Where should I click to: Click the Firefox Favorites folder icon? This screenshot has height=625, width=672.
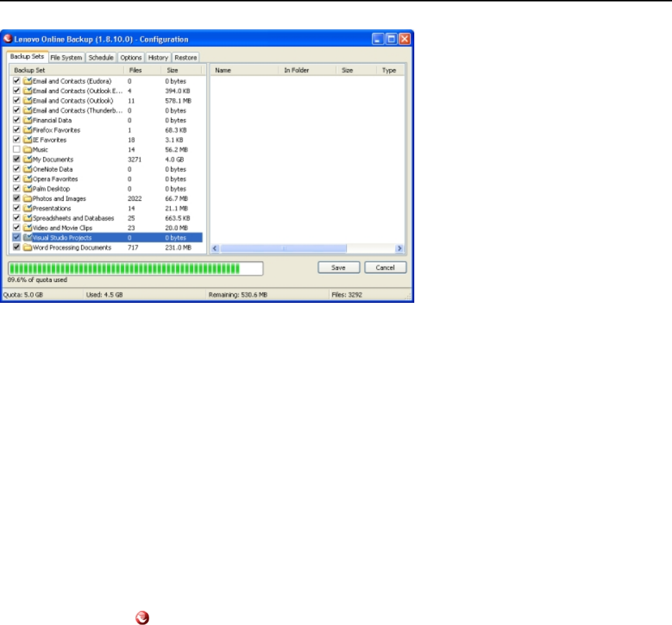pyautogui.click(x=28, y=130)
